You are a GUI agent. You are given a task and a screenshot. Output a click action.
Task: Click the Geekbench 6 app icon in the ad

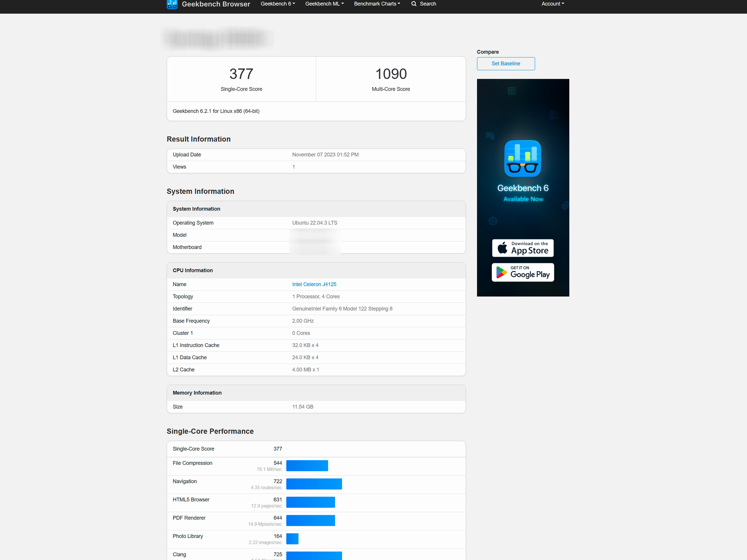[x=522, y=158]
